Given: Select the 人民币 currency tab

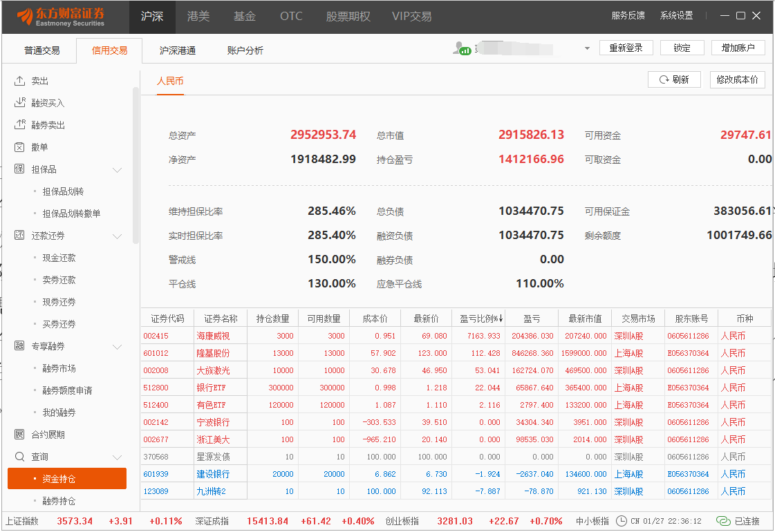Looking at the screenshot, I should coord(170,81).
